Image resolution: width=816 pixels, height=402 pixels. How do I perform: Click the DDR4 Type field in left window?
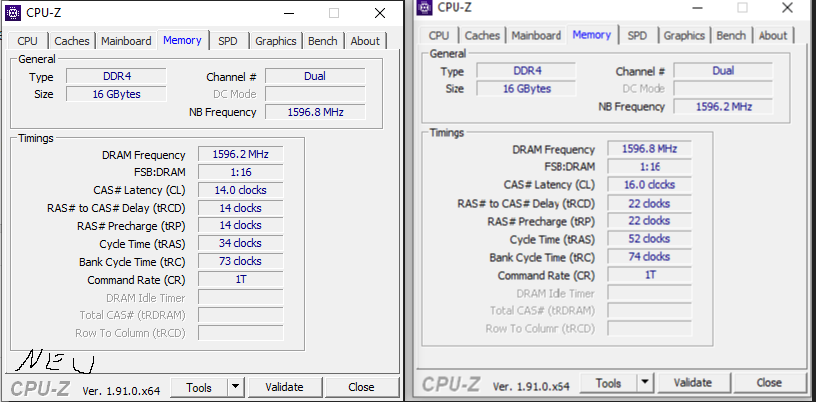(117, 77)
